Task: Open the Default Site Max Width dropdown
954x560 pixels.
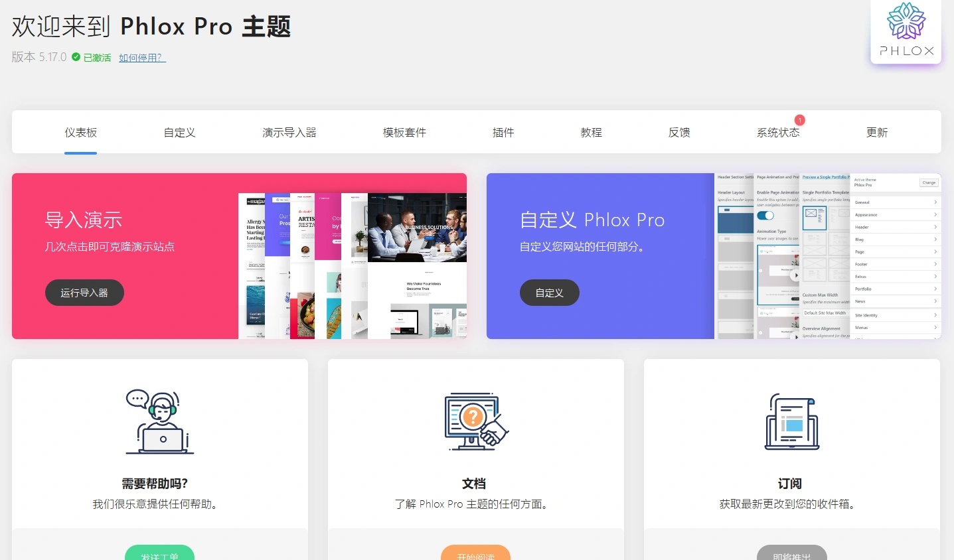Action: [x=826, y=313]
